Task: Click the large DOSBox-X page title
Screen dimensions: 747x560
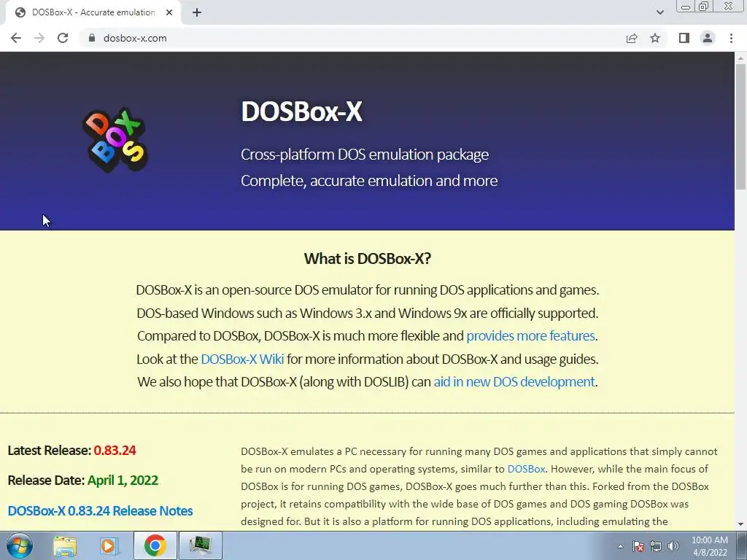Action: click(x=301, y=112)
